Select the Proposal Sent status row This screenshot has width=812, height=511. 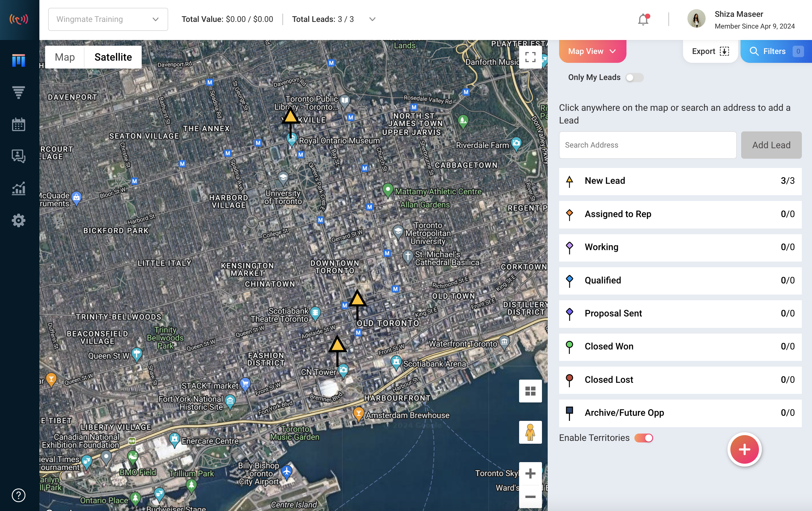680,314
